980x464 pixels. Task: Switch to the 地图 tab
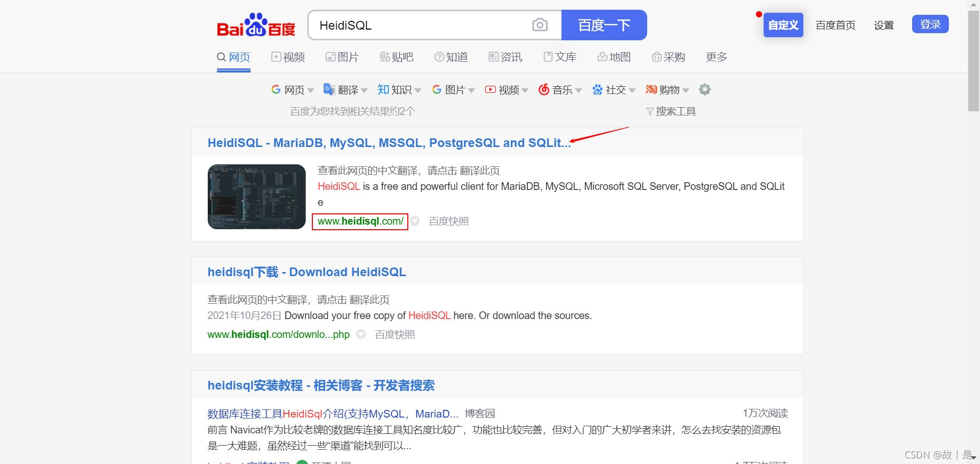[614, 57]
